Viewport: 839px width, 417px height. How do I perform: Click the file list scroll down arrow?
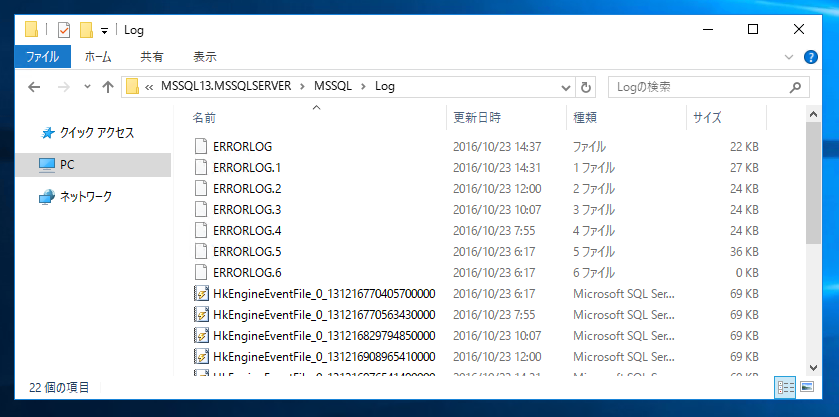click(813, 367)
